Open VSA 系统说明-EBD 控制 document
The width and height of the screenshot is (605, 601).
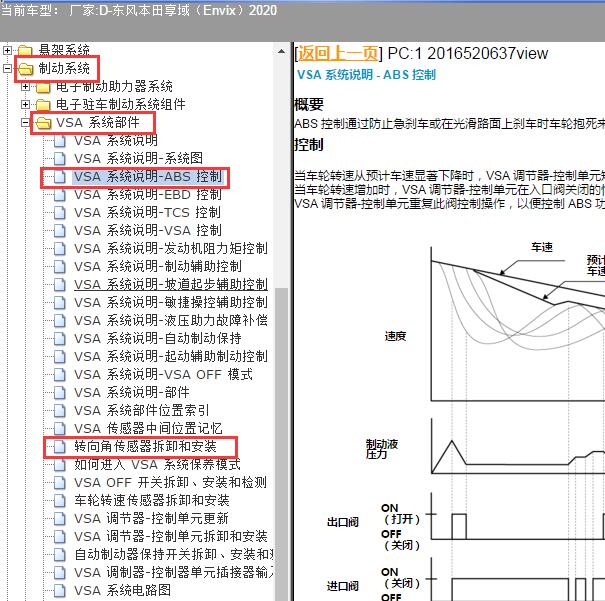[x=148, y=194]
